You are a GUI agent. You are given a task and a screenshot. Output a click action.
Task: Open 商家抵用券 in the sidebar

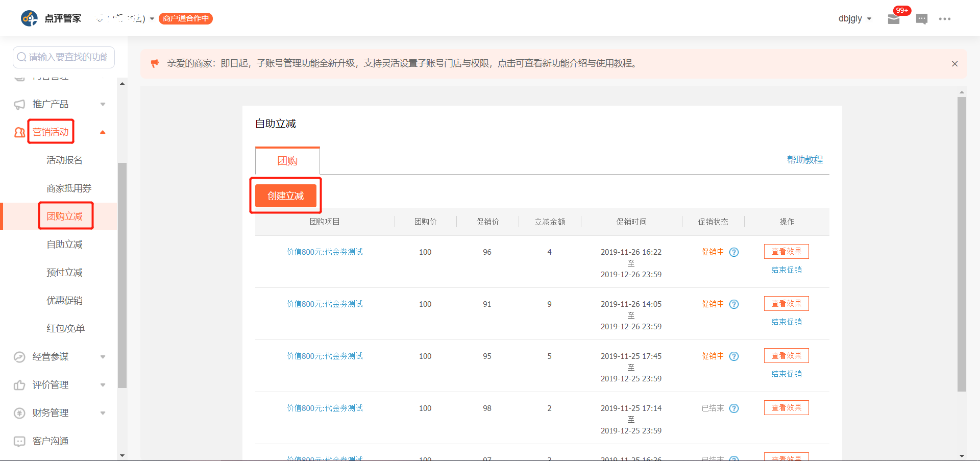click(x=69, y=188)
